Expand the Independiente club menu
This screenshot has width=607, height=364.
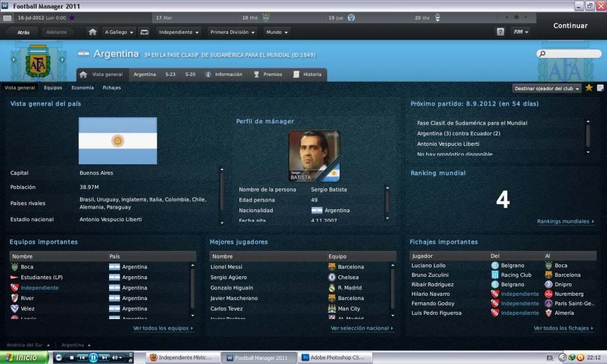tap(178, 32)
